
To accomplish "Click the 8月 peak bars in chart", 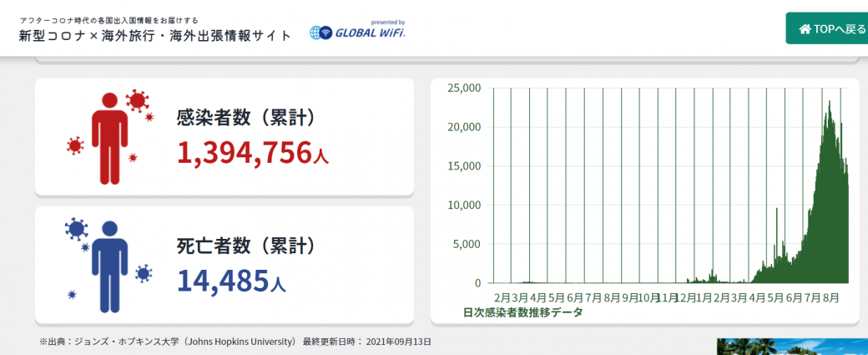I will click(x=830, y=191).
